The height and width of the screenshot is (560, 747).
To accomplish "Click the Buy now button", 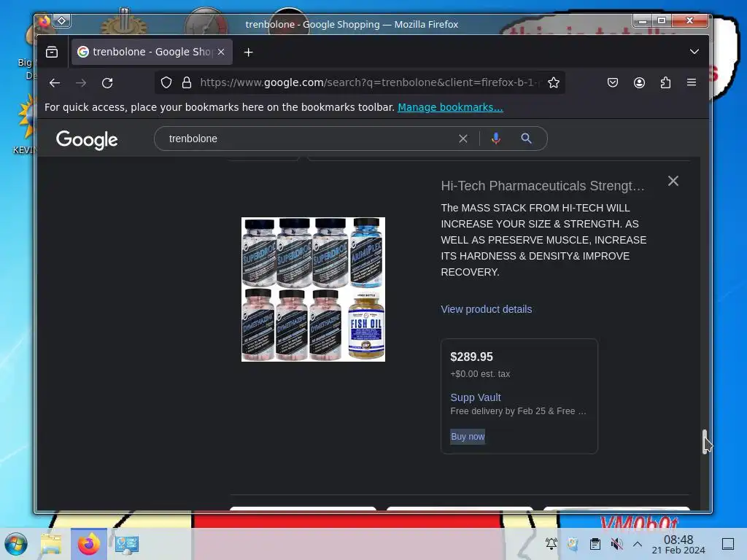I will point(468,436).
